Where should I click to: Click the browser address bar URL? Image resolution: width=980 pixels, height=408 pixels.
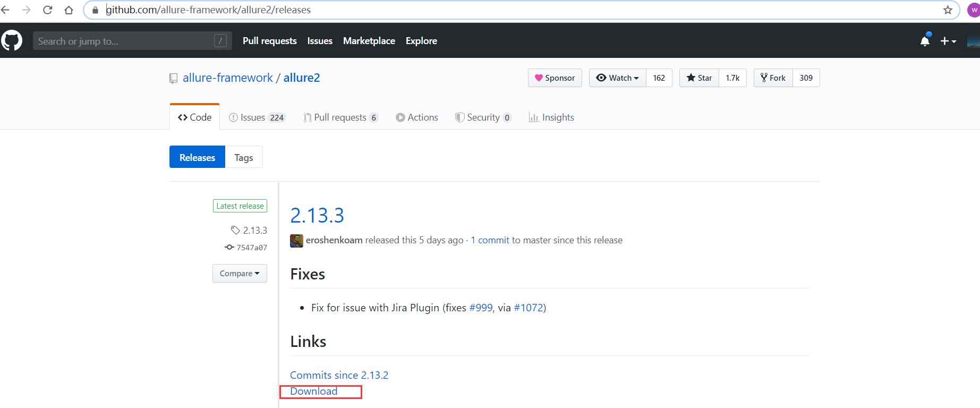(x=208, y=10)
